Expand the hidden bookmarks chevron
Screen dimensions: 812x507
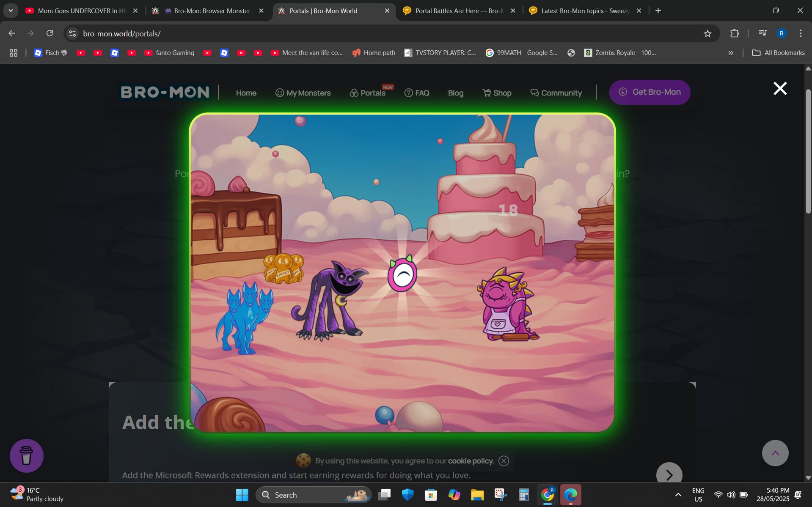pyautogui.click(x=731, y=53)
